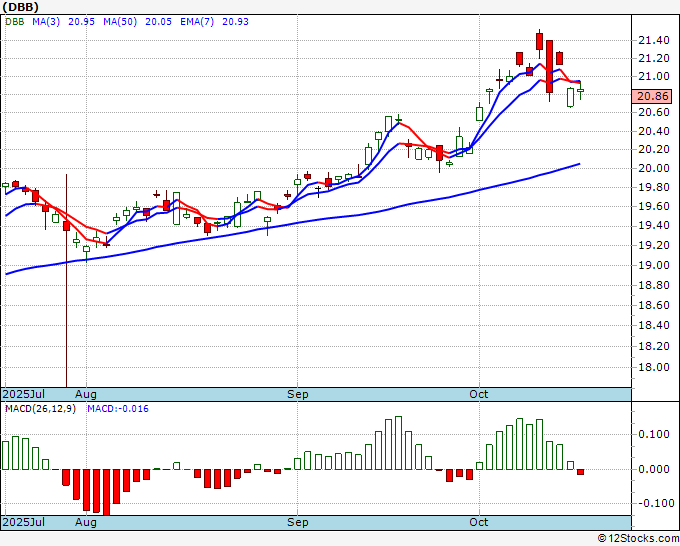The image size is (680, 546).
Task: Click Aug on the price chart axis
Action: point(85,394)
